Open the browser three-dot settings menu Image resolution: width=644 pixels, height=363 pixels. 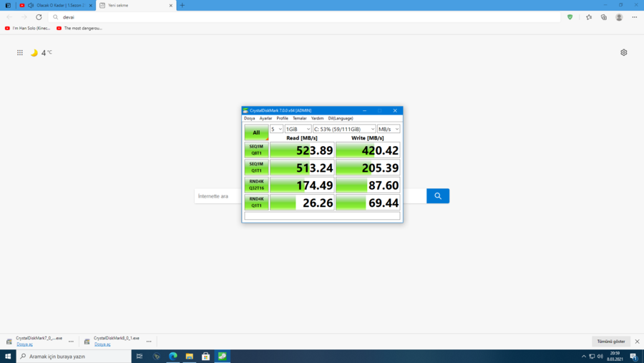[635, 17]
